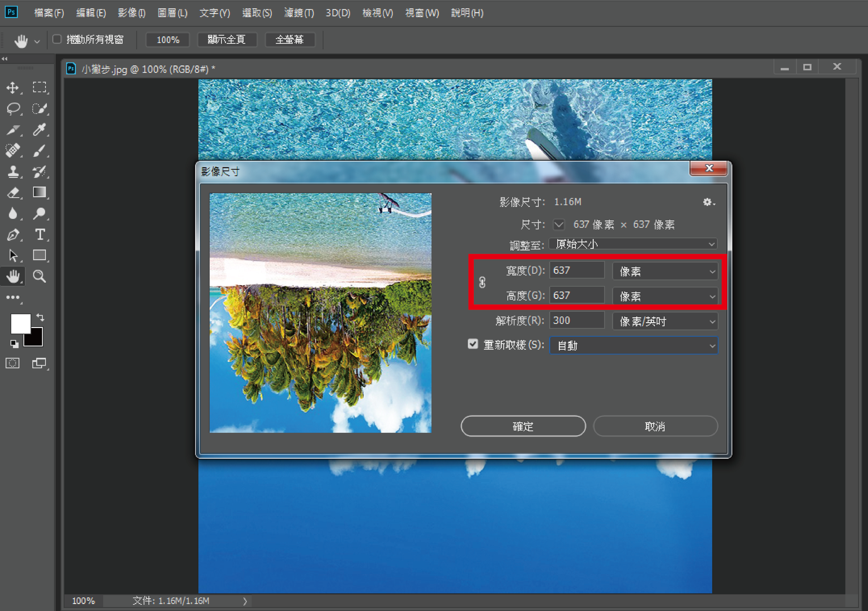The width and height of the screenshot is (868, 611).
Task: Open the 文字(Y) Type menu
Action: coord(215,13)
